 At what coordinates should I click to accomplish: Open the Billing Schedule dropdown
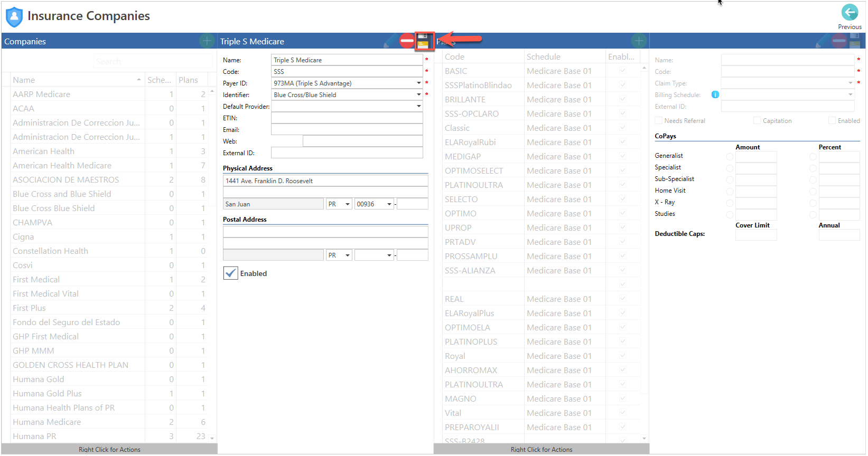(850, 95)
